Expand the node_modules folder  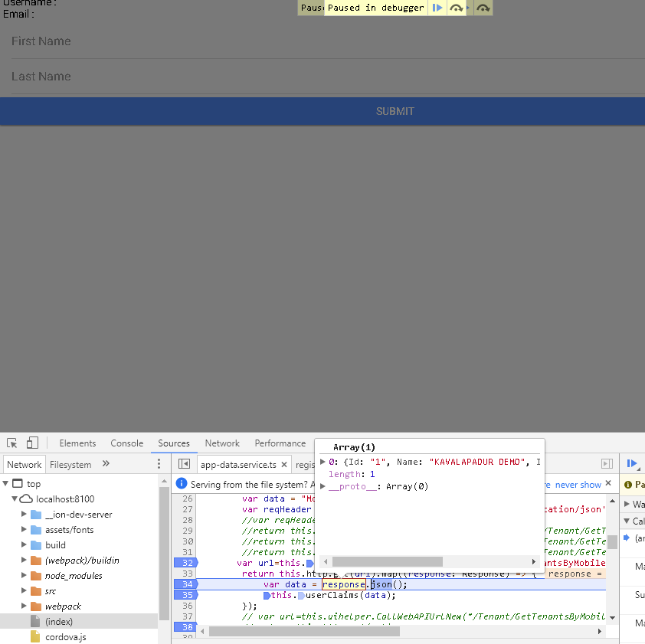tap(24, 575)
